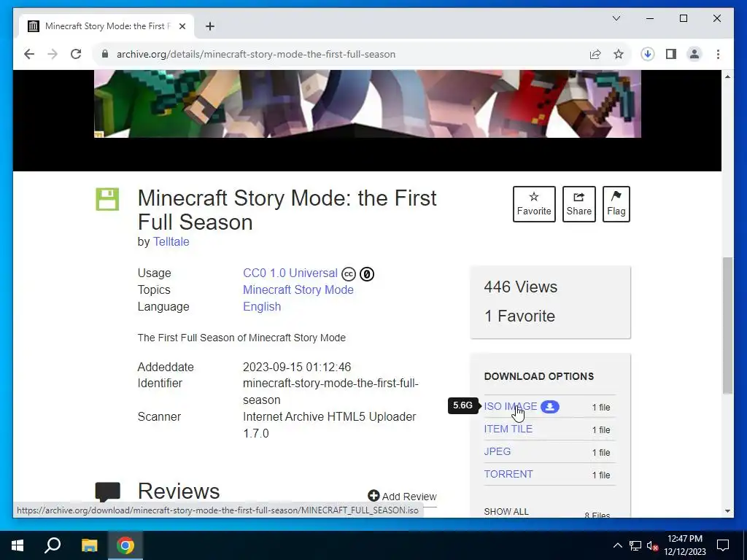Show hidden system tray icons

pos(617,545)
